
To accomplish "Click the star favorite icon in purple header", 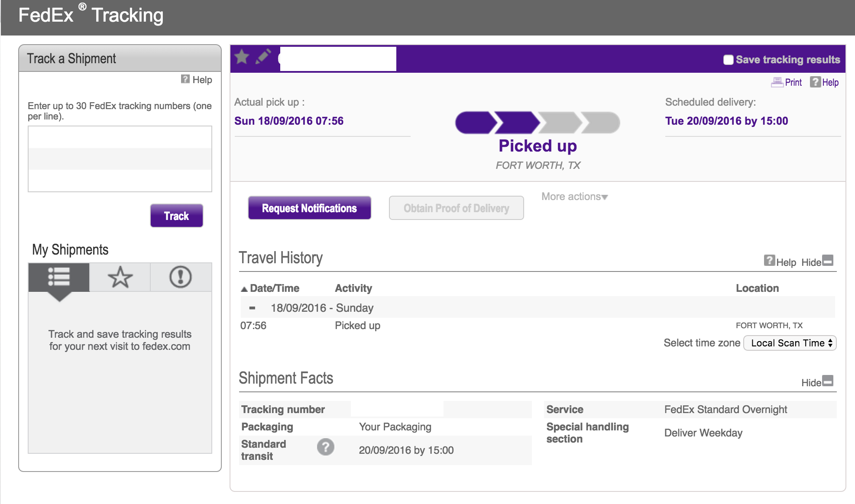I will click(x=242, y=57).
